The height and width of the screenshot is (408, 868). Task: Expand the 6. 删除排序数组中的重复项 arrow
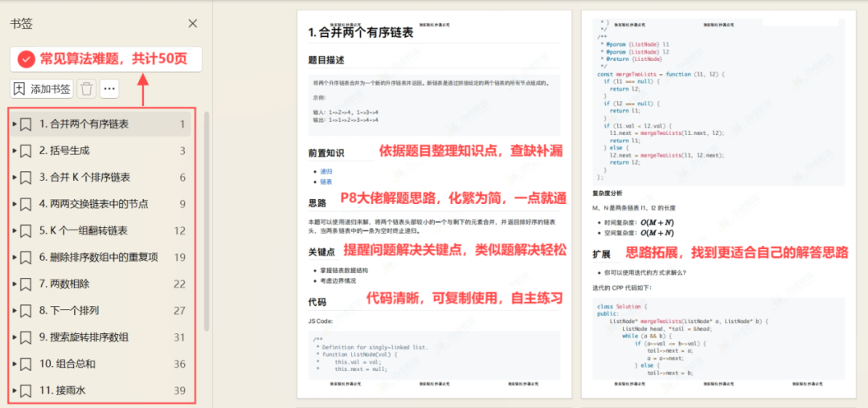14,257
